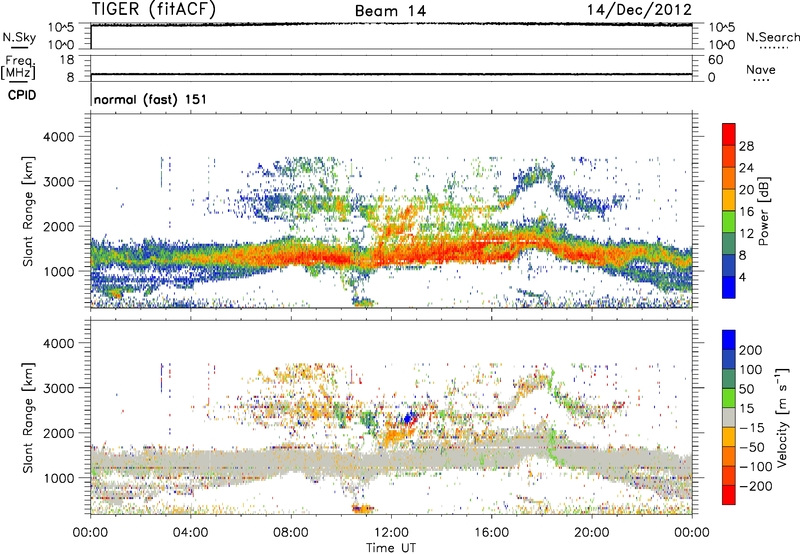Image resolution: width=800 pixels, height=554 pixels.
Task: Pick the light green 15–50 velocity swatch
Action: (x=729, y=398)
